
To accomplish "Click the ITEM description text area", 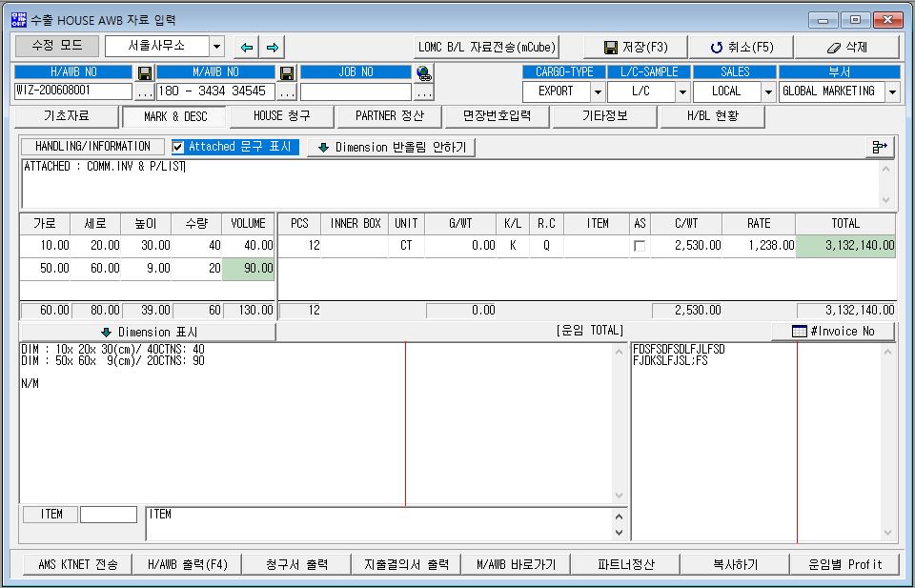I will tap(379, 524).
